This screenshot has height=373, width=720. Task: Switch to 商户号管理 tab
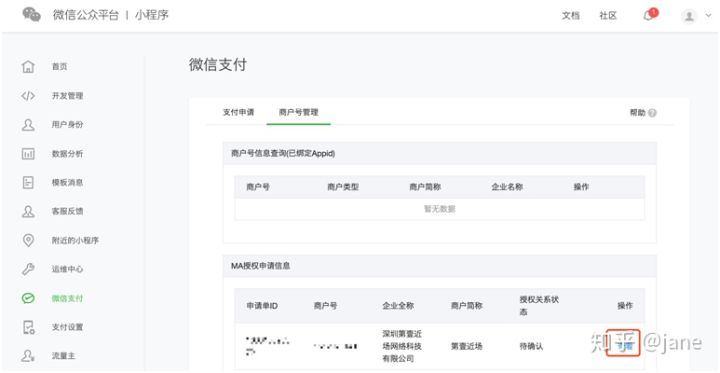298,112
